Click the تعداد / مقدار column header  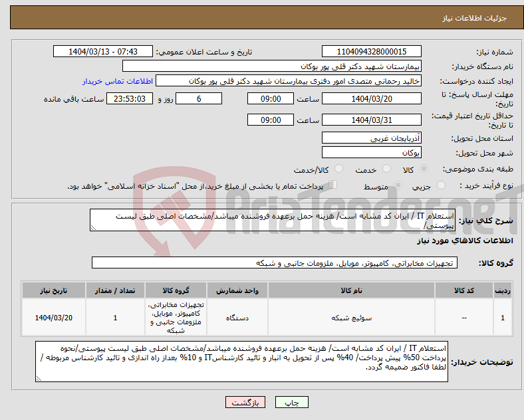[115, 290]
